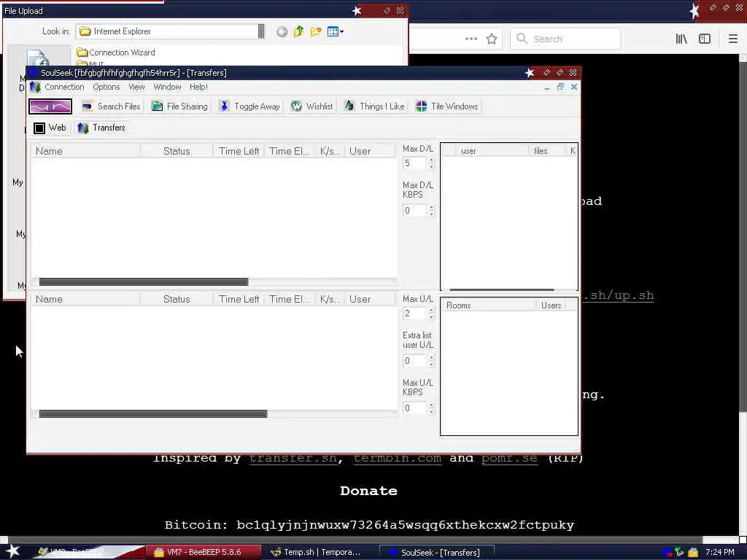Switch to Temp.sh Firefox taskbar item
This screenshot has height=560, width=747.
[x=320, y=553]
